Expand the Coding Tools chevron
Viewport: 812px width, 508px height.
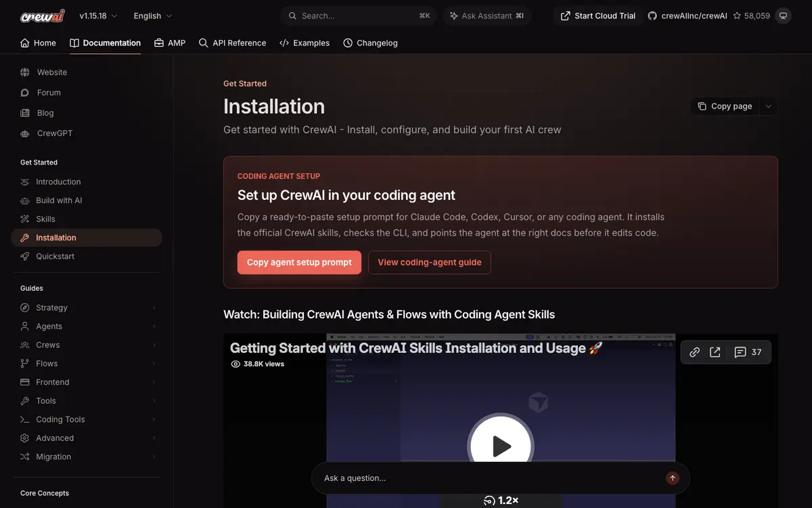[x=154, y=419]
